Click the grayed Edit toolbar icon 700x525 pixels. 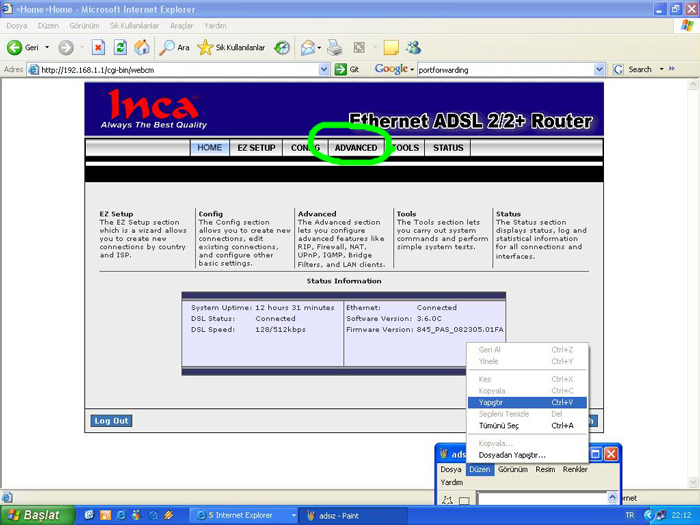359,47
